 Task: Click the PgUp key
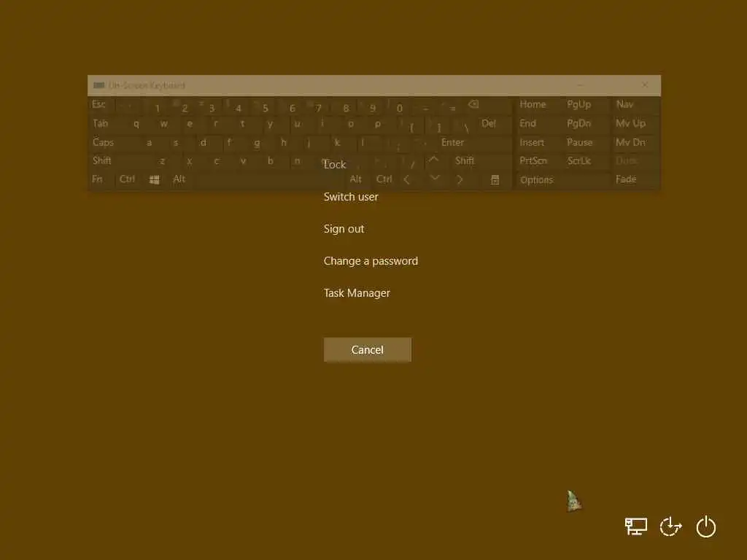click(x=578, y=104)
